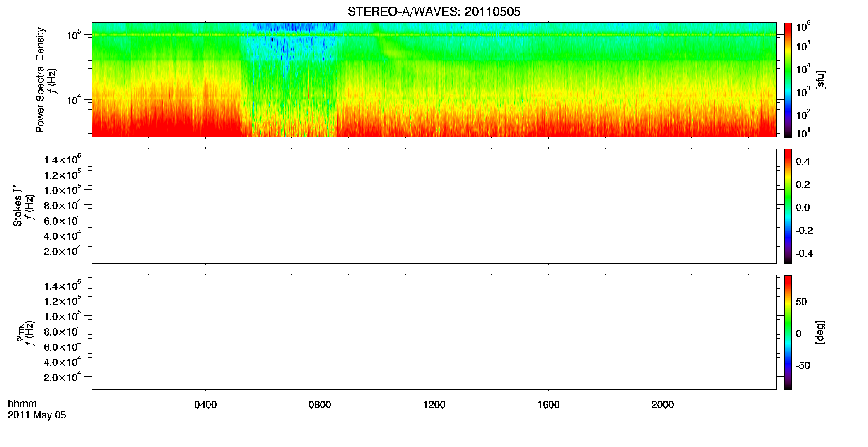Click the 2011 May 05 date label
868x447 pixels.
click(37, 415)
